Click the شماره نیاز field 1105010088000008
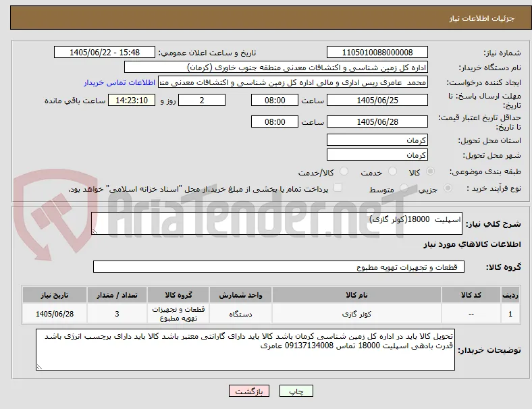This screenshot has width=532, height=409. pyautogui.click(x=377, y=52)
